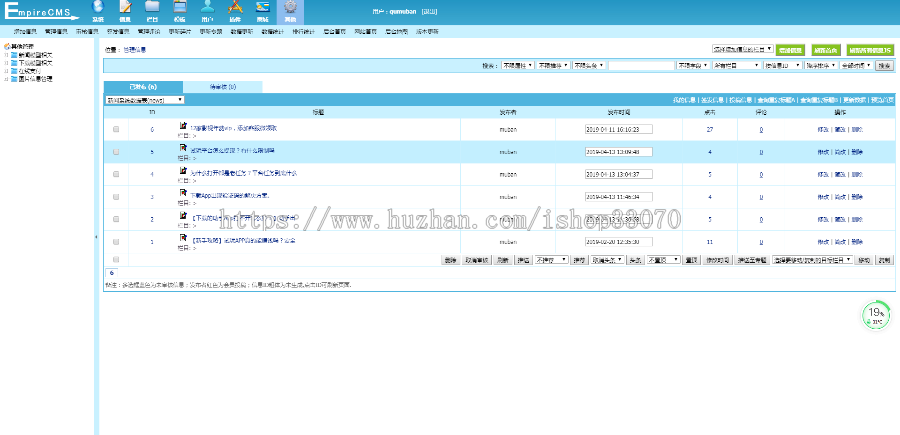900x435 pixels.
Task: Select the Other gear icon in top nav
Action: click(x=289, y=10)
